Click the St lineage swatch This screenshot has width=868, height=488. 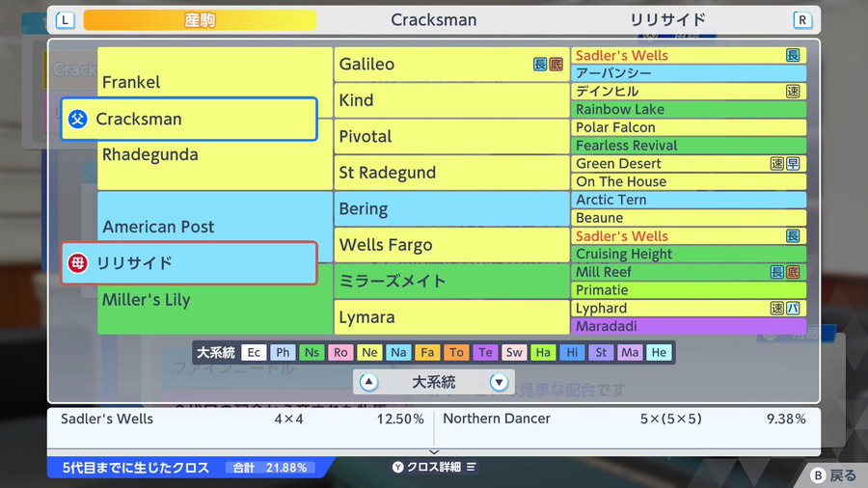coord(601,352)
